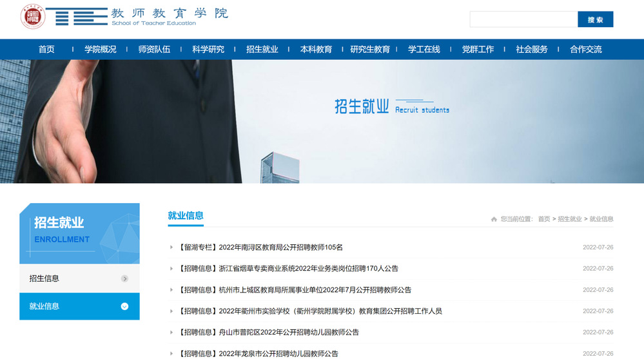Go to 首页 in the navigation bar
Viewport: 644px width, 359px height.
coord(46,49)
